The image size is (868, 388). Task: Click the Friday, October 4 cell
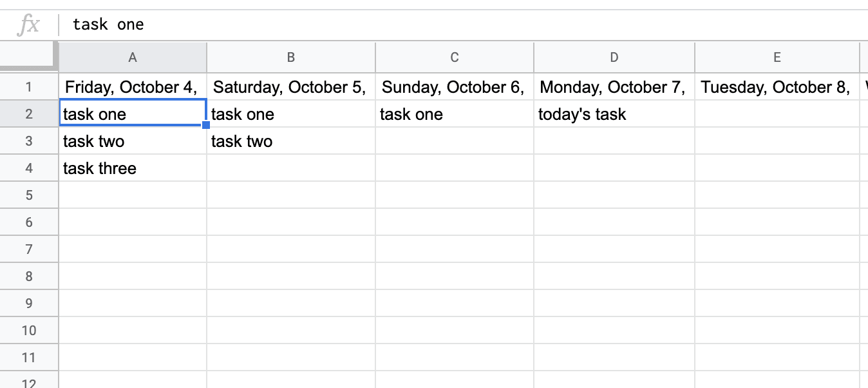(133, 87)
